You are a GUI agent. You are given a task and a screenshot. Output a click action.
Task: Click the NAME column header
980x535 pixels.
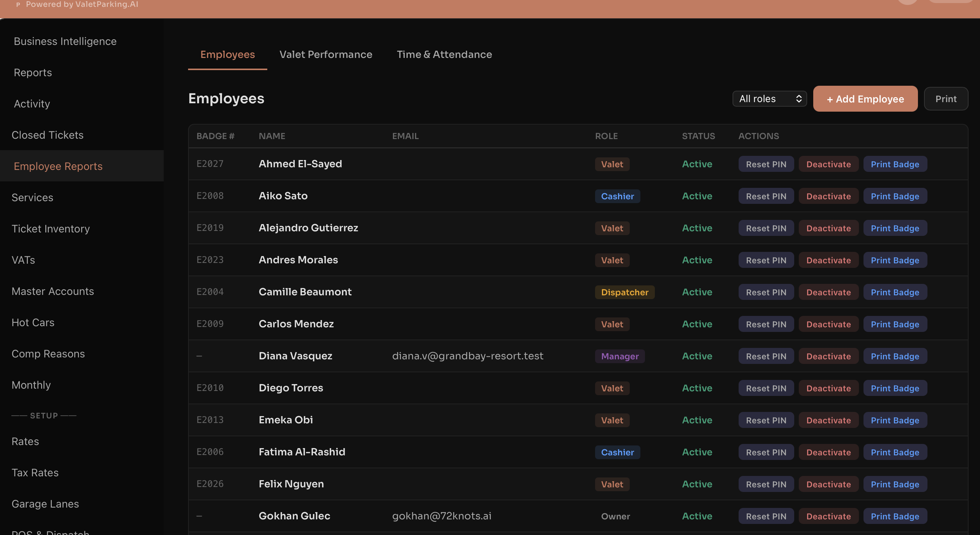pos(272,136)
